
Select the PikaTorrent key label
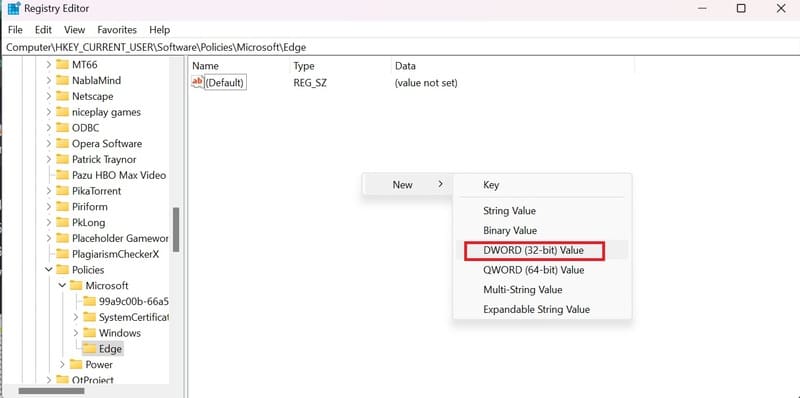(96, 191)
